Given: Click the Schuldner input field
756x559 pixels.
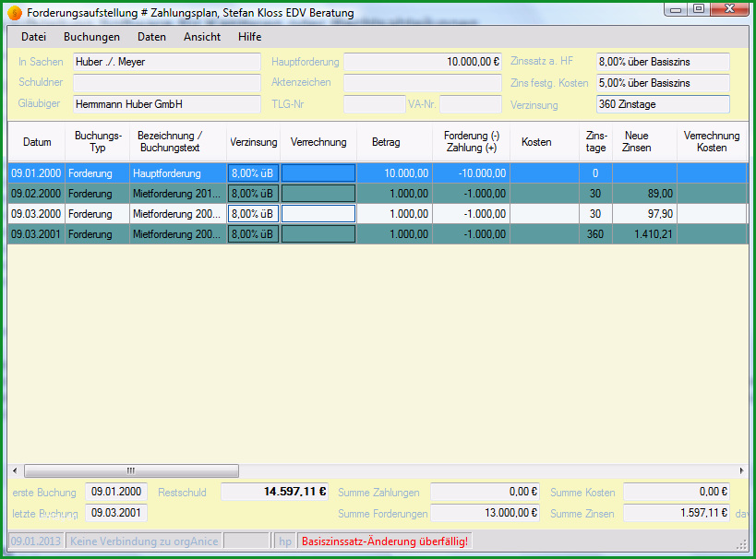Looking at the screenshot, I should (167, 82).
